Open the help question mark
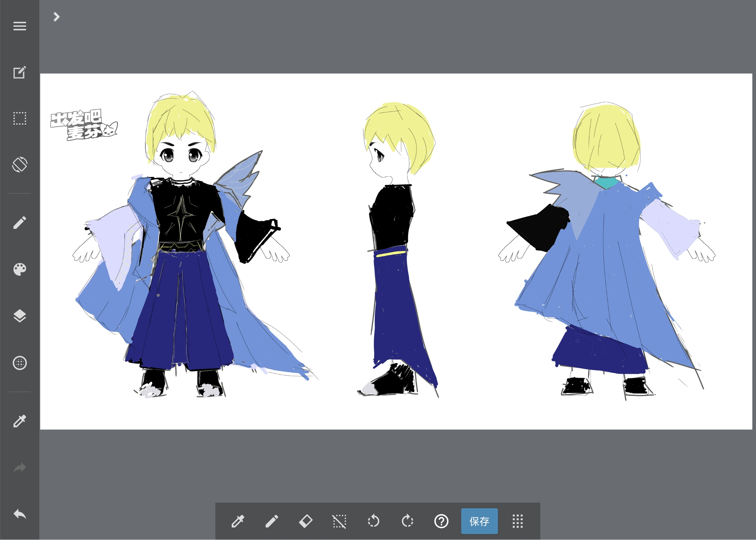The image size is (756, 540). (x=442, y=522)
